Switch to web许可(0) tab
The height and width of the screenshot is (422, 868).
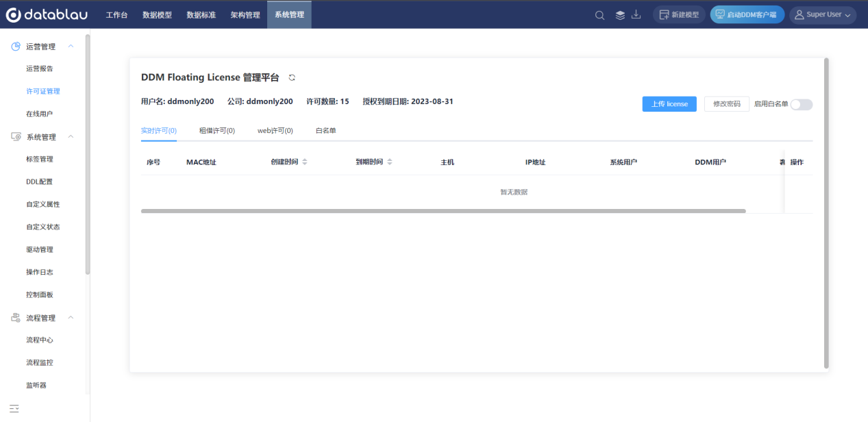pos(275,130)
